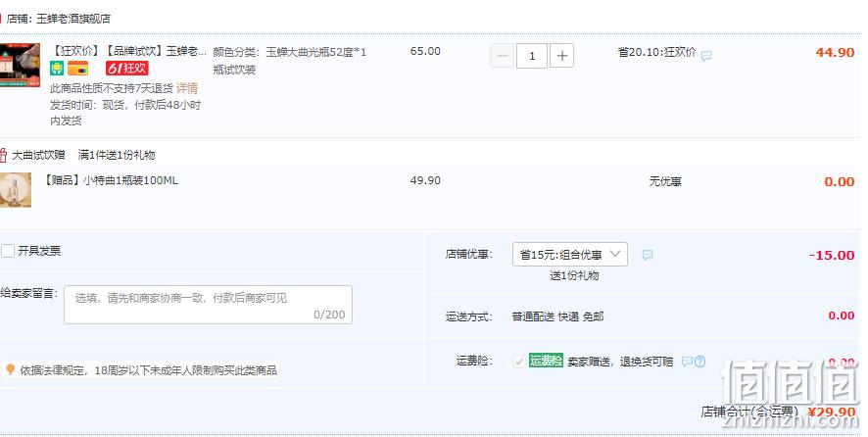The height and width of the screenshot is (437, 868).
Task: Toggle the 运费险 checkbox
Action: click(x=518, y=362)
